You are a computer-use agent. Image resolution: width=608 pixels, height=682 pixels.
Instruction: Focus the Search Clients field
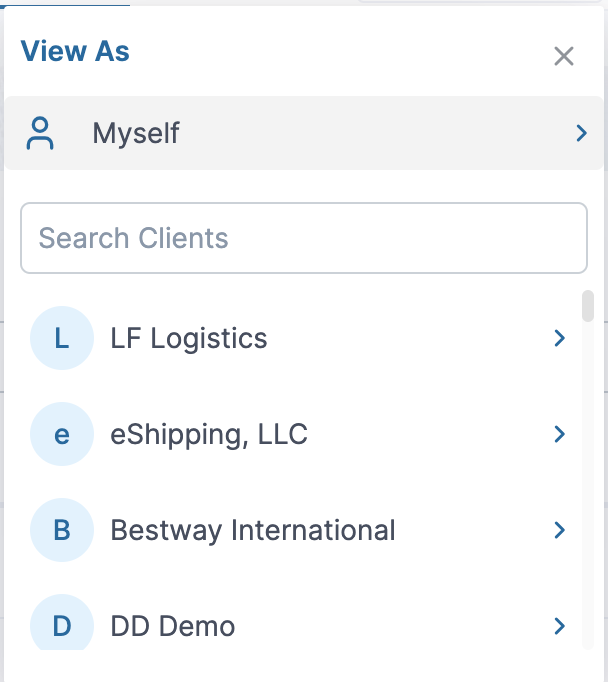303,238
